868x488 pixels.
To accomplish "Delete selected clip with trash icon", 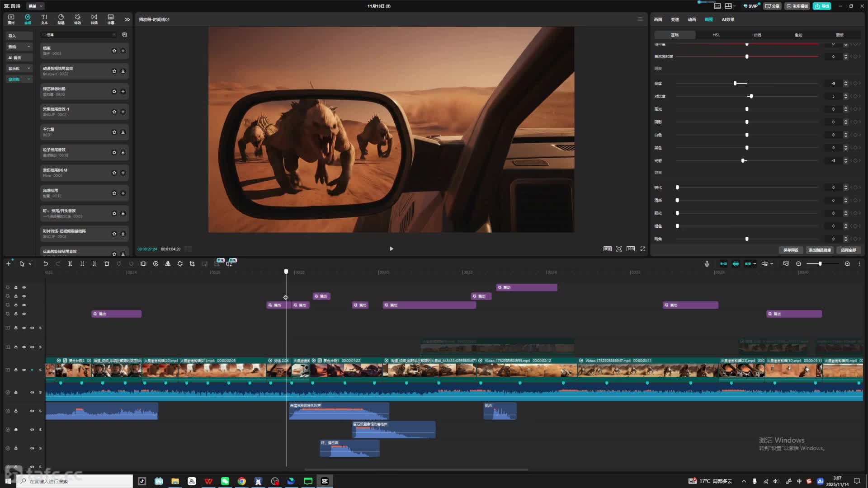I will point(107,264).
